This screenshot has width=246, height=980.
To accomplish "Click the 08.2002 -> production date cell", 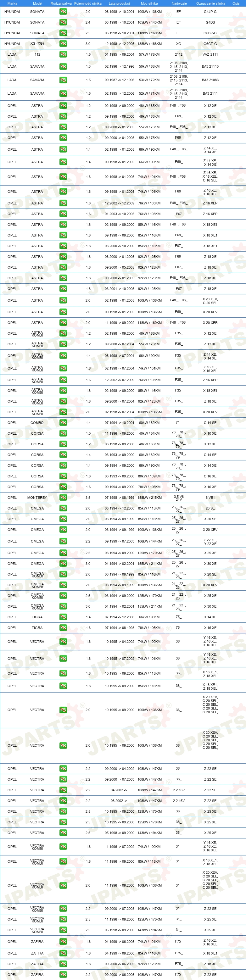I will click(119, 800).
